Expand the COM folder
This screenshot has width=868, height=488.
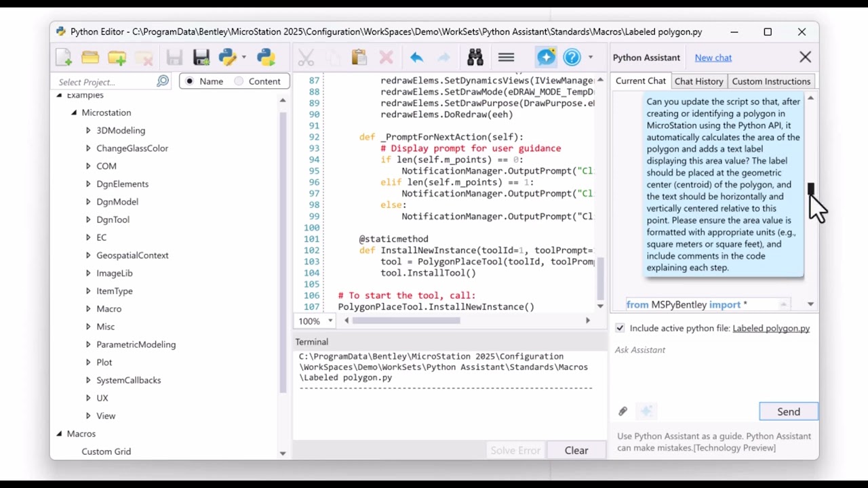(88, 166)
